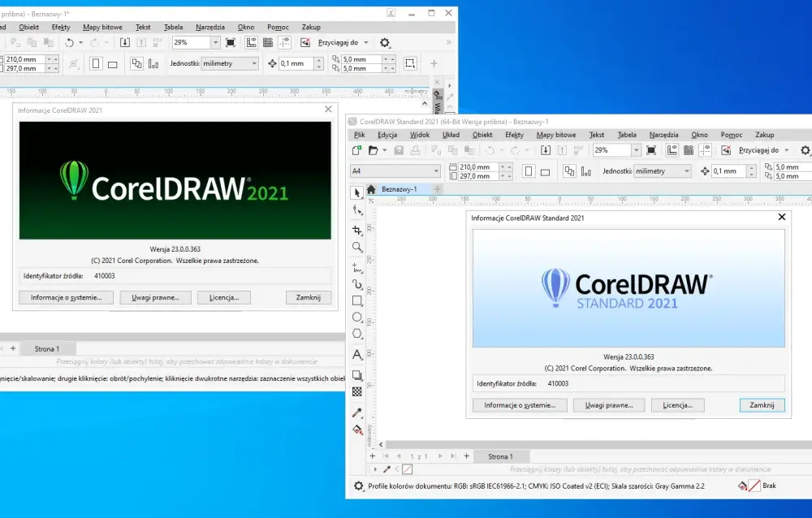Screen dimensions: 812x518
Task: Expand toolbar overflow chevron in left window
Action: pyautogui.click(x=448, y=42)
